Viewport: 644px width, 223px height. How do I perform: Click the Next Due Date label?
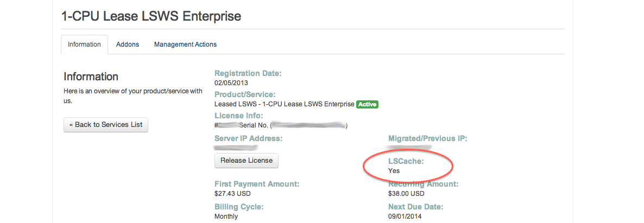point(415,207)
